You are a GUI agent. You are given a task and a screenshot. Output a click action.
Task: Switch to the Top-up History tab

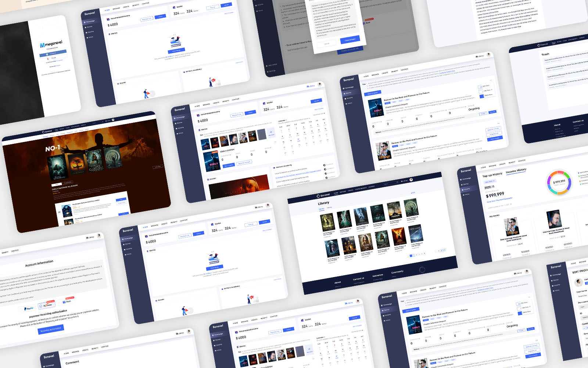492,174
